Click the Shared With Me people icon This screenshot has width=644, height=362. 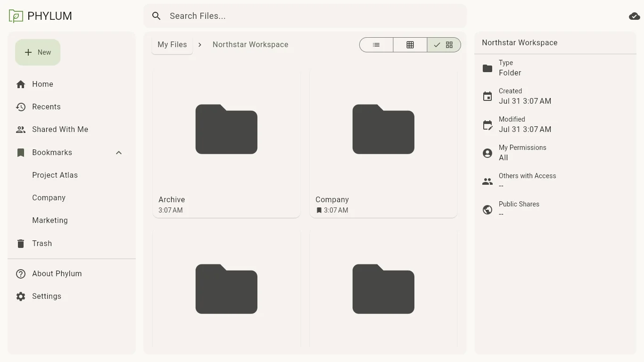[21, 130]
